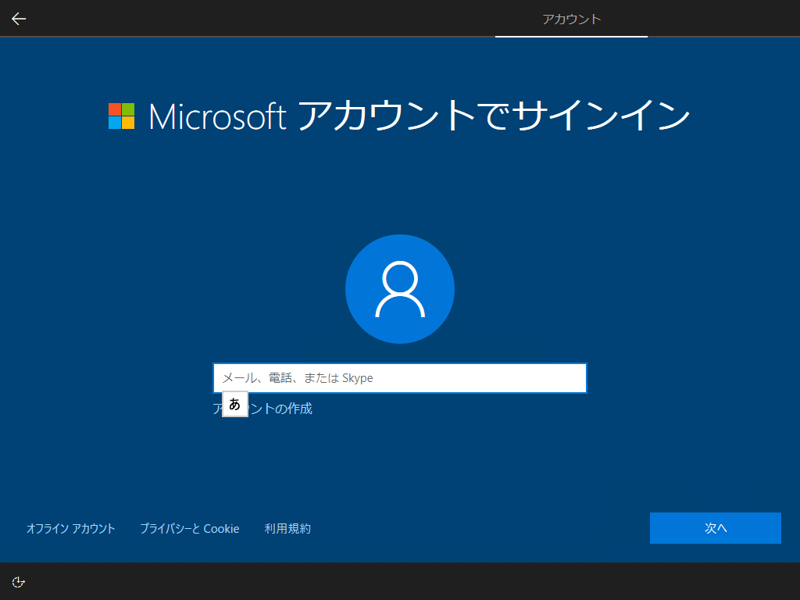The height and width of the screenshot is (600, 800).
Task: Go back using the top-left arrow
Action: [x=19, y=19]
